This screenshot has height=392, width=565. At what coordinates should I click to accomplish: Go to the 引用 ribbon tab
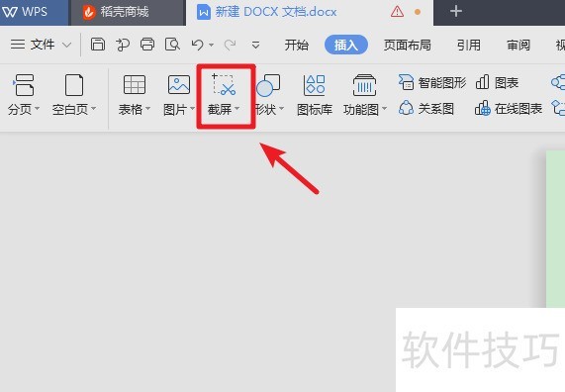coord(468,46)
